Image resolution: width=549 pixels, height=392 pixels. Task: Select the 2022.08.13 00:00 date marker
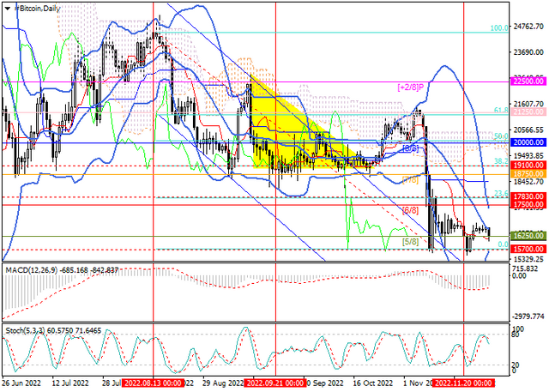pos(153,383)
